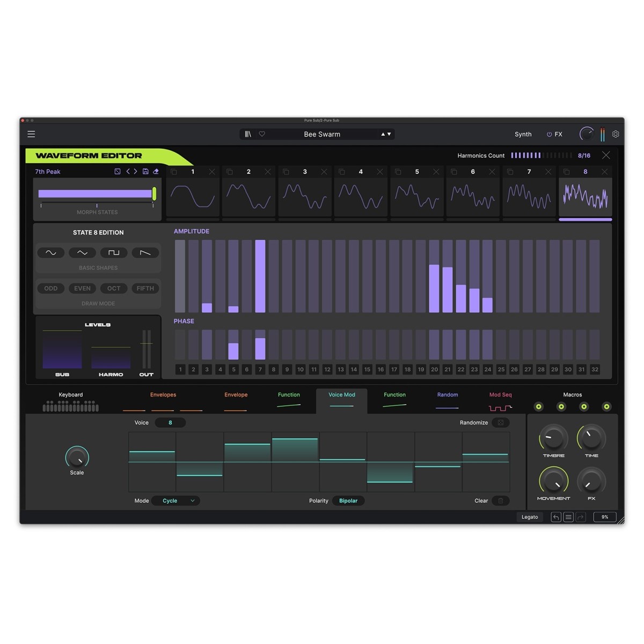
Task: Open the hamburger main menu
Action: coord(31,134)
